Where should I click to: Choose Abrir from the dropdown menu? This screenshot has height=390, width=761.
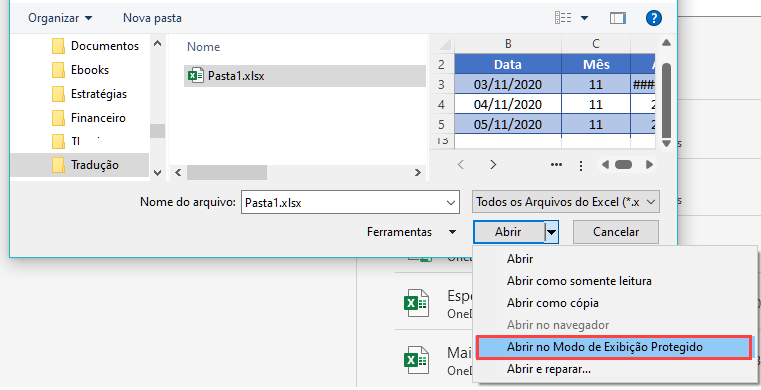pos(520,259)
